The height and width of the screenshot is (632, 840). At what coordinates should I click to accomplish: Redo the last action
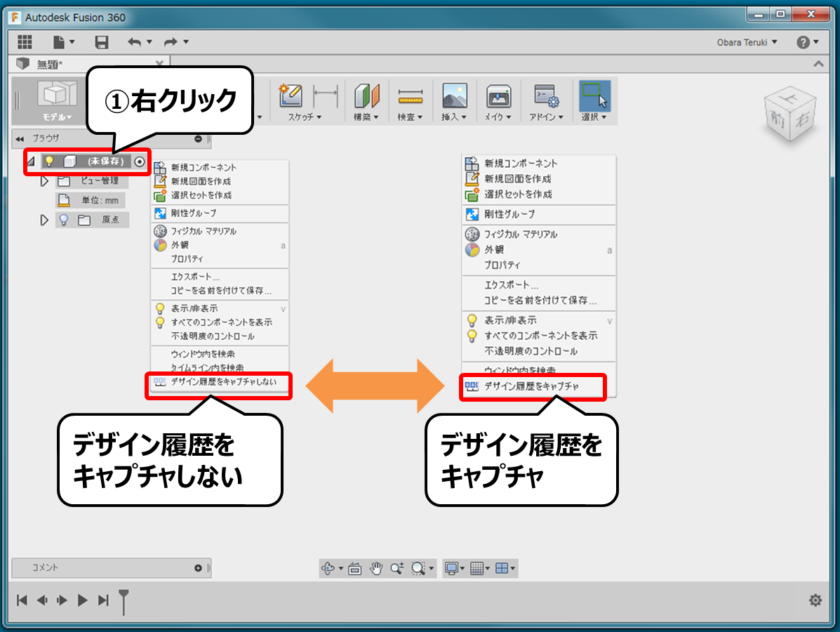tap(171, 42)
